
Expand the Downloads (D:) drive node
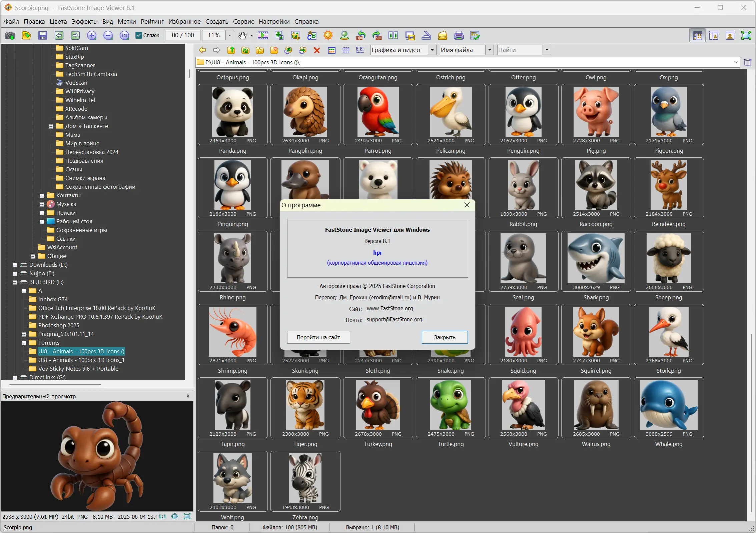tap(15, 265)
